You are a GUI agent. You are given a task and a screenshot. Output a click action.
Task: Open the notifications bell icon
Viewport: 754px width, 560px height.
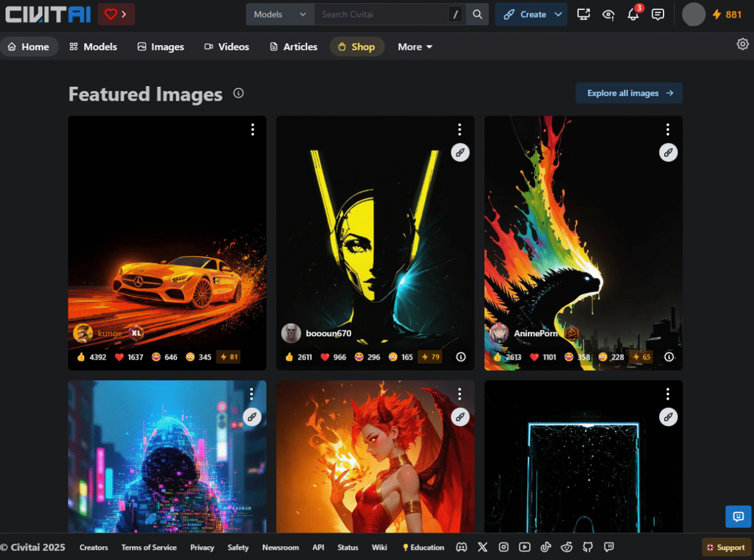pos(633,14)
